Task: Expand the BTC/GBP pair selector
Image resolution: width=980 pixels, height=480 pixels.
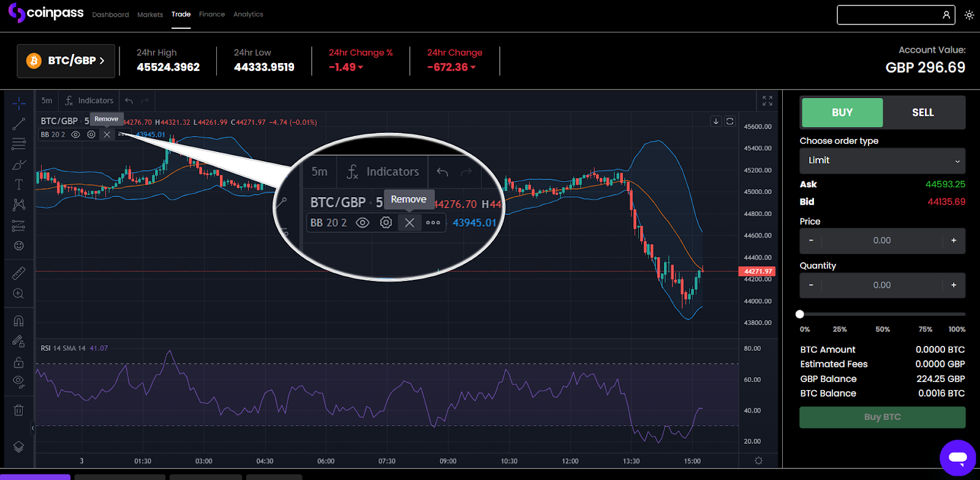Action: [66, 61]
